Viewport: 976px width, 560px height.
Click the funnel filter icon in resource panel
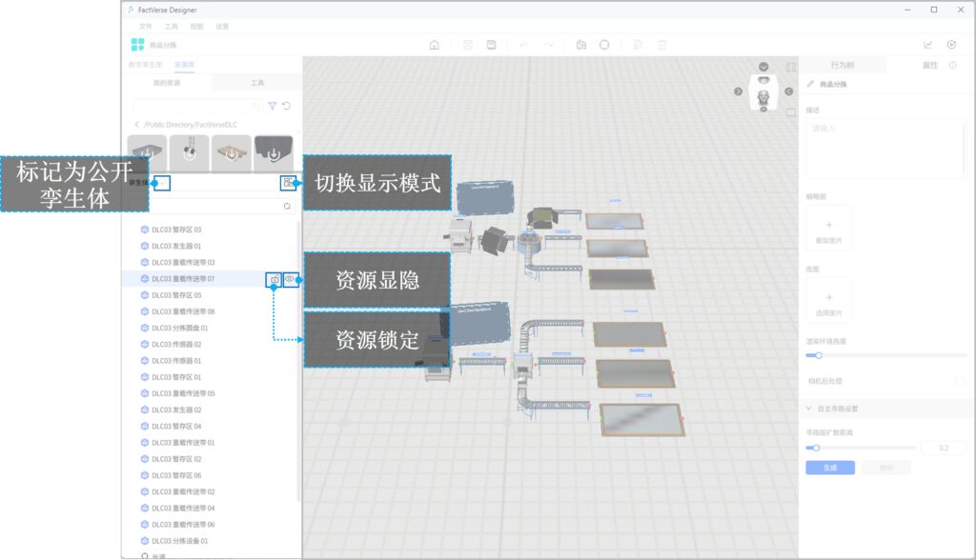coord(272,106)
